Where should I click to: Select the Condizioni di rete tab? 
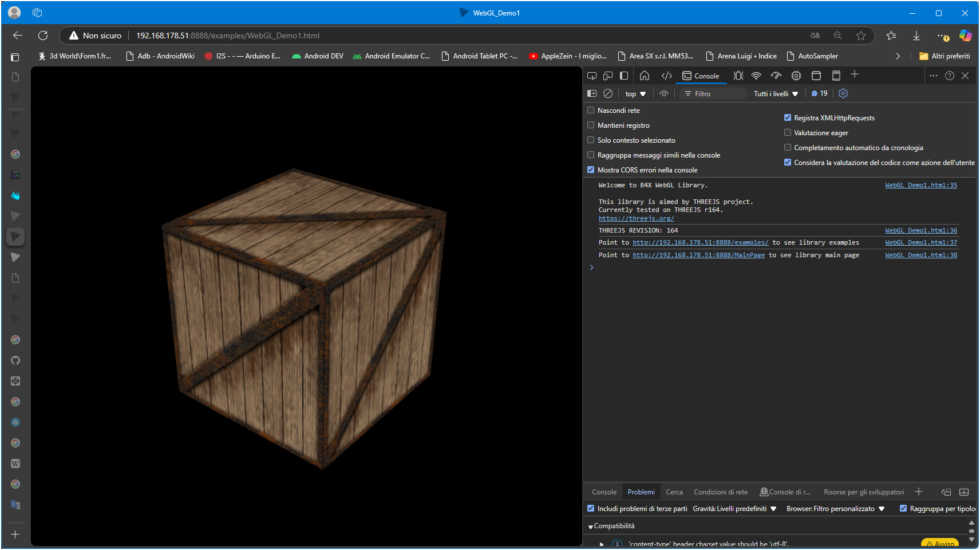(721, 492)
